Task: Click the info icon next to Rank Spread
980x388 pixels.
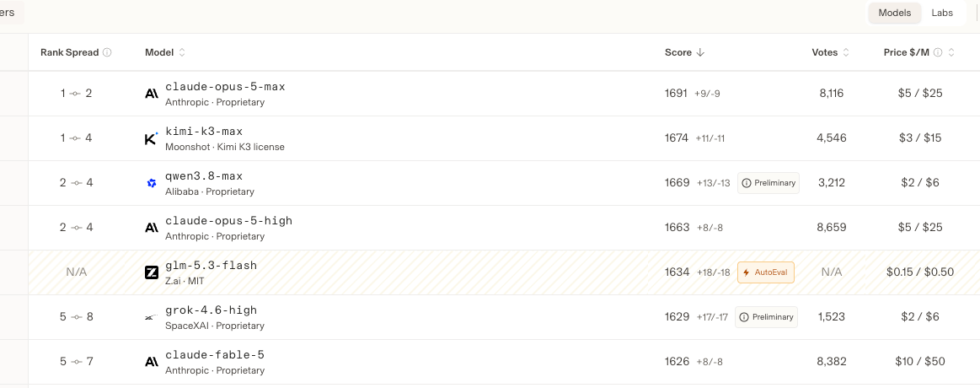Action: (107, 52)
